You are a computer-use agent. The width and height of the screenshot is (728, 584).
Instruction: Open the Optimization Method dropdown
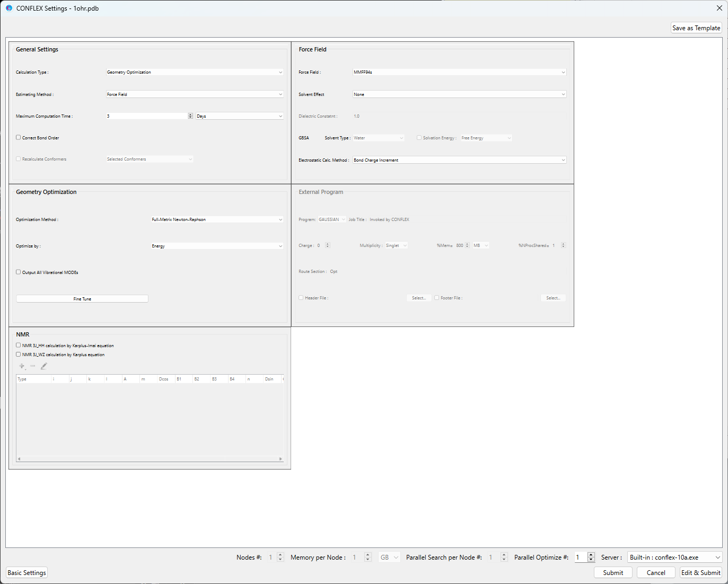[x=280, y=219]
